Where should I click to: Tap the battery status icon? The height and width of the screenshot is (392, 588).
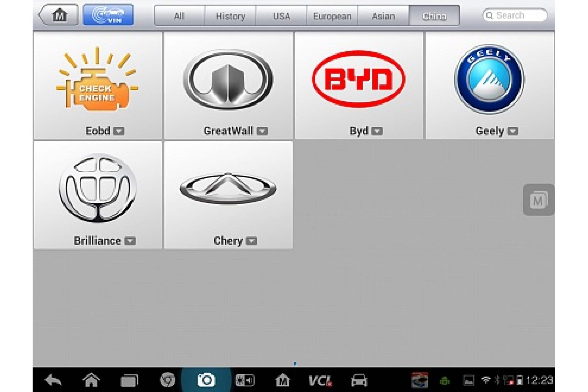click(x=519, y=380)
